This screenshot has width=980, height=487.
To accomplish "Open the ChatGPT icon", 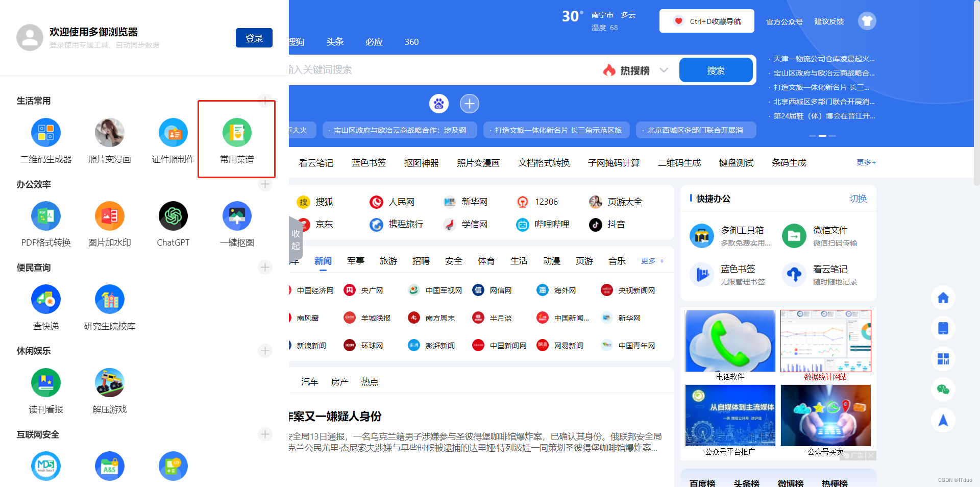I will pyautogui.click(x=173, y=216).
